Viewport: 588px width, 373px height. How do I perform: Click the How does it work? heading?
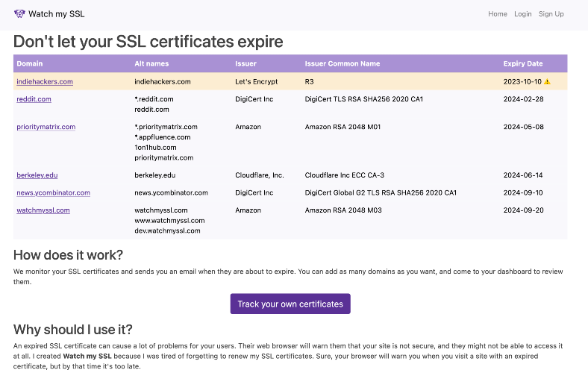coord(68,255)
